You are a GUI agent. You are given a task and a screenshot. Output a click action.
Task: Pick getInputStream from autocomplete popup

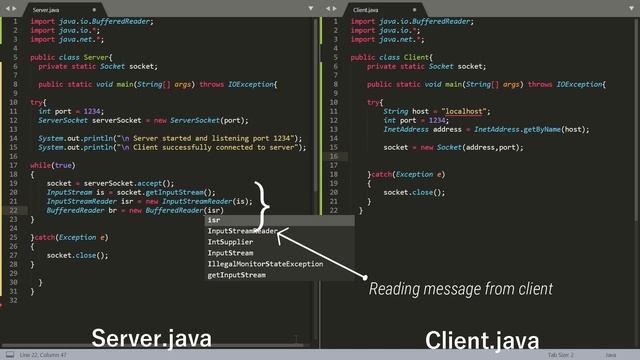click(280, 275)
